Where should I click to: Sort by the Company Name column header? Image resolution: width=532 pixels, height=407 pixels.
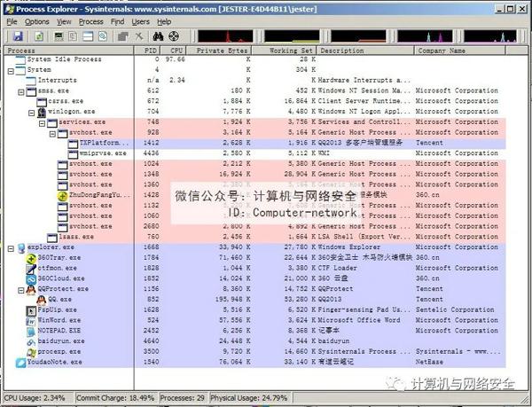(443, 51)
